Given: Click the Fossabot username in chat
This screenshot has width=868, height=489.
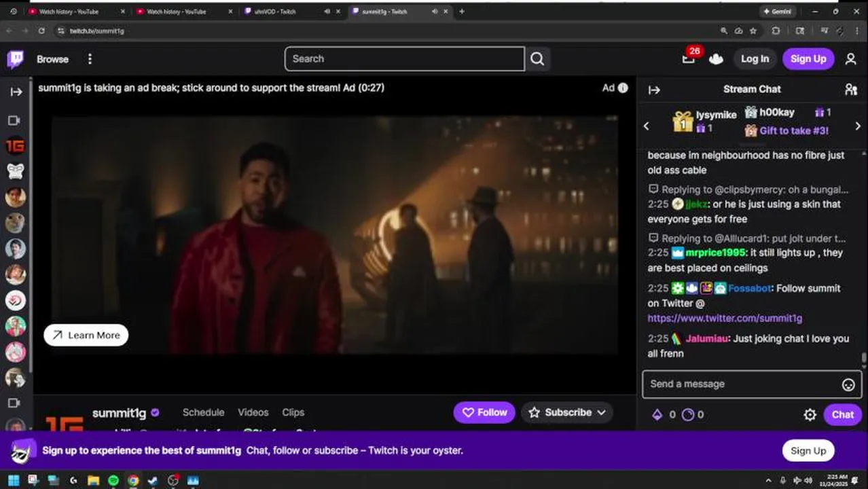Looking at the screenshot, I should (x=750, y=288).
